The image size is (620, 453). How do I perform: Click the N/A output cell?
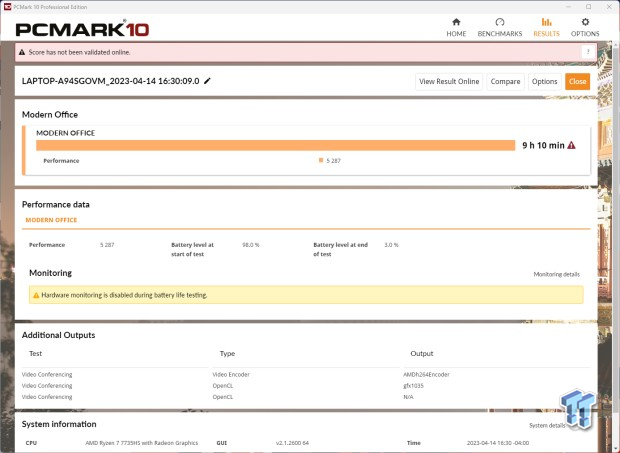pyautogui.click(x=408, y=397)
